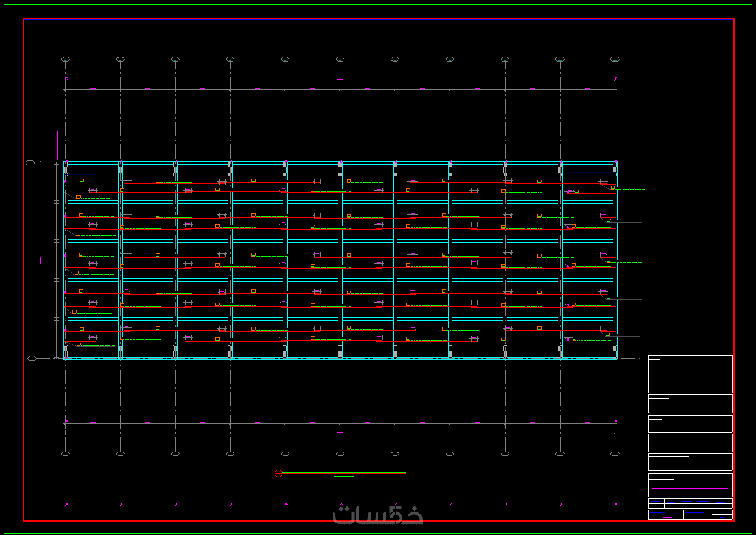Pick the first grid bubble in the bottom row
756x535 pixels.
(65, 454)
